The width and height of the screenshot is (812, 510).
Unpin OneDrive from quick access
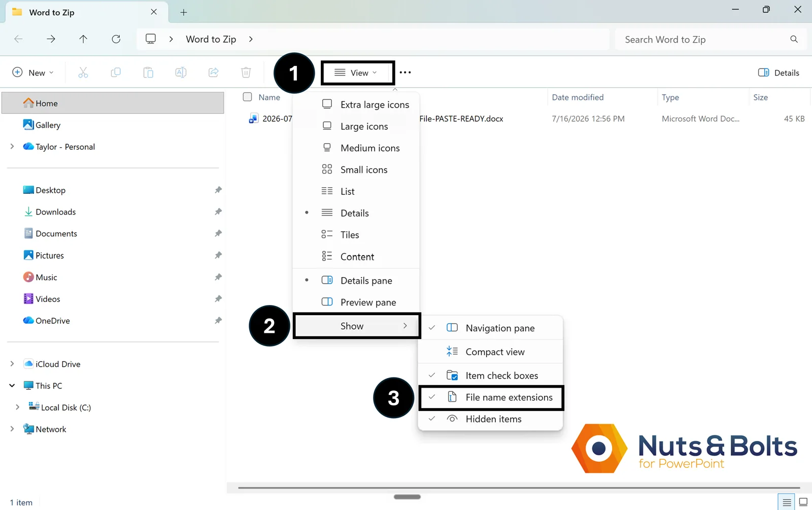click(218, 321)
